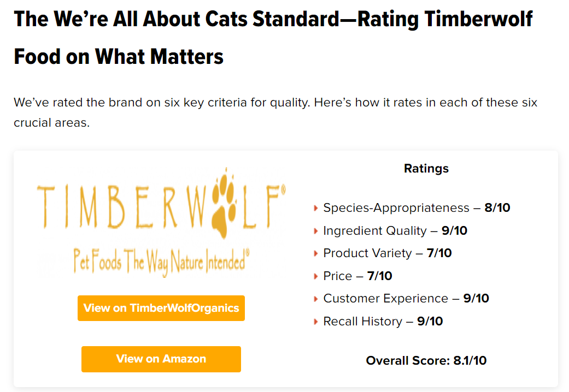Select the red arrow bullet beside Customer Experience

316,299
